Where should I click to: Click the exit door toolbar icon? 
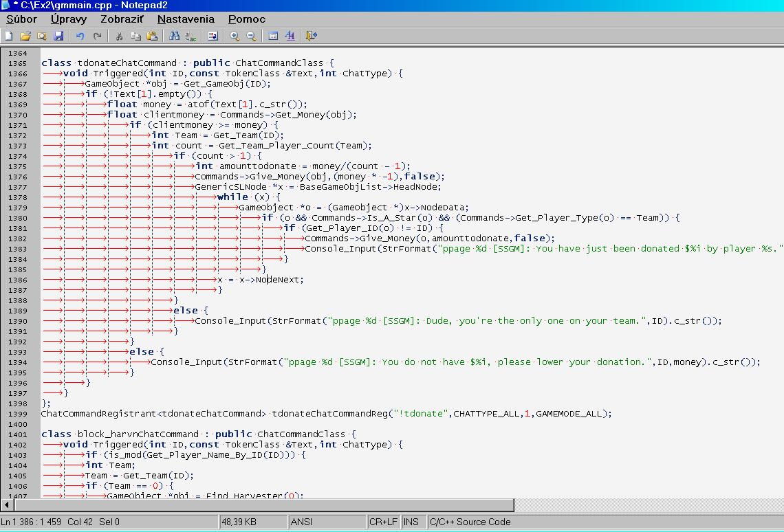click(x=312, y=36)
